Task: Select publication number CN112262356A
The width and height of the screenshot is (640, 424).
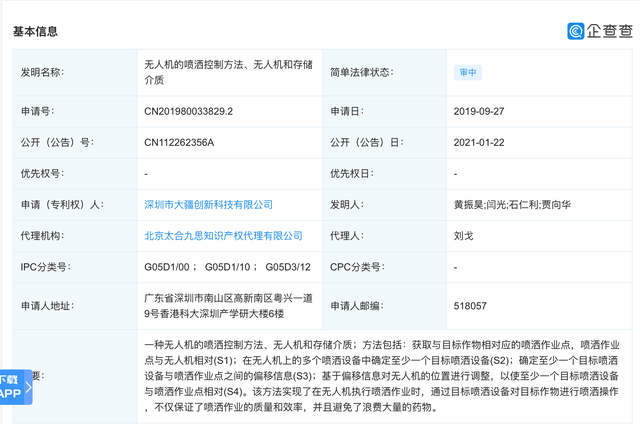Action: pos(180,143)
